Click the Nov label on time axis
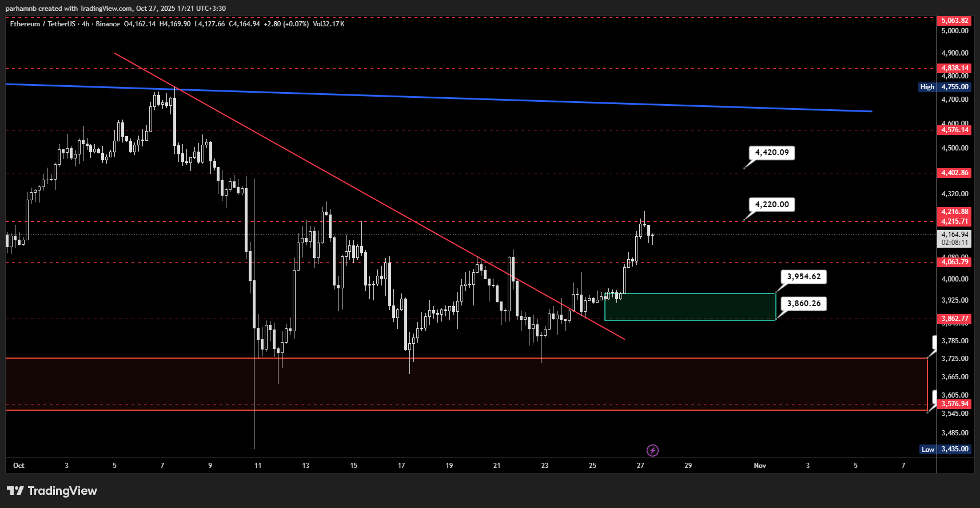This screenshot has height=508, width=980. tap(759, 466)
